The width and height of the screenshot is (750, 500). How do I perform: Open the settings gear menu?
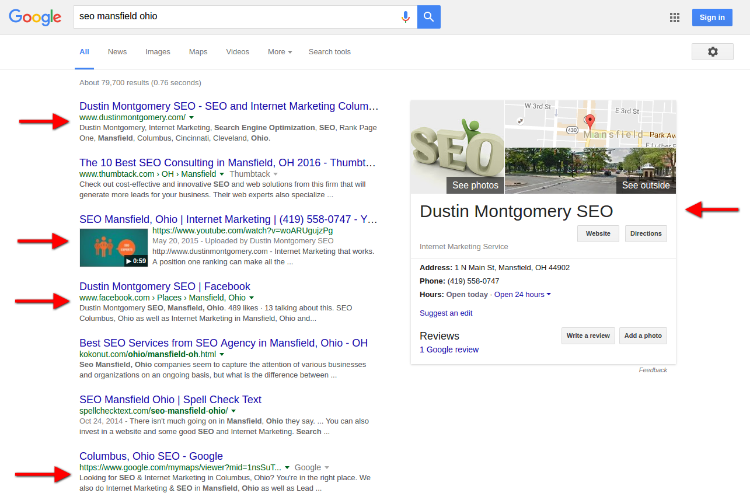pyautogui.click(x=712, y=52)
